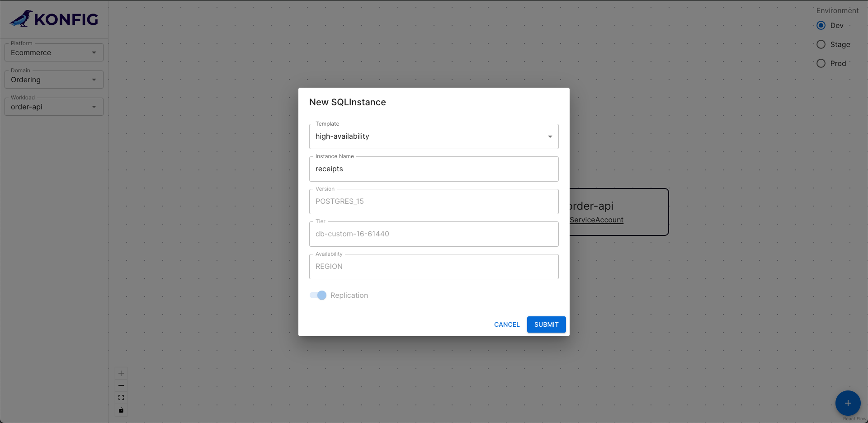
Task: Zoom in with the canvas plus control
Action: tap(121, 373)
